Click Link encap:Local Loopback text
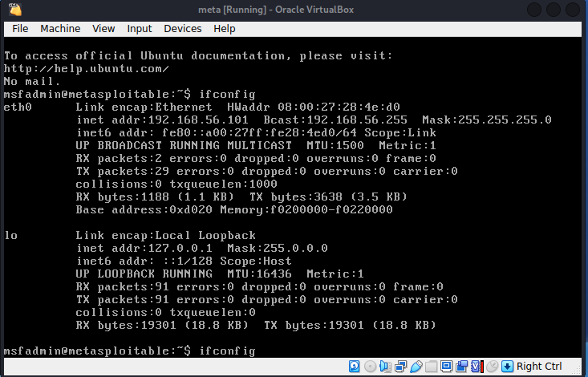 point(166,235)
